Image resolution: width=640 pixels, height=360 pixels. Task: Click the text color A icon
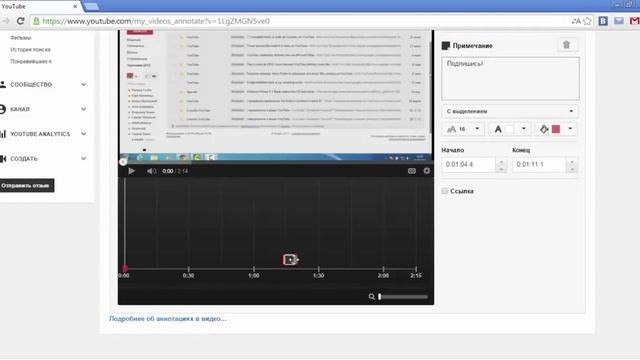tap(498, 129)
